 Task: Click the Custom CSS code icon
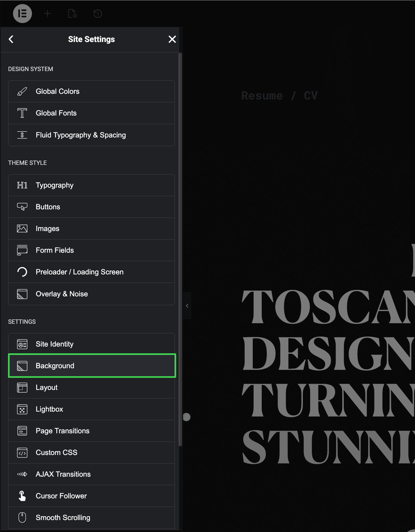point(22,453)
